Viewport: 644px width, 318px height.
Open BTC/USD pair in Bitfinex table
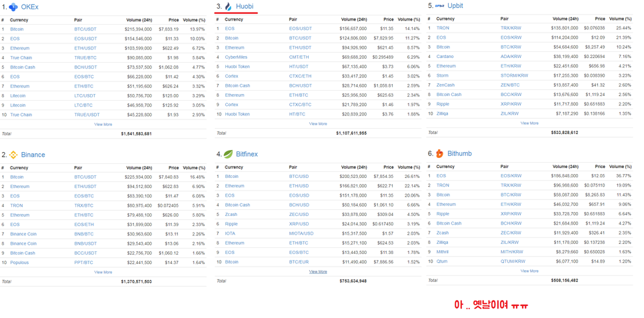(299, 176)
